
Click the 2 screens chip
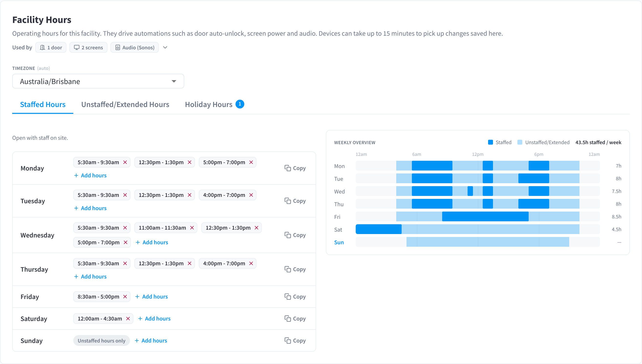(x=88, y=47)
